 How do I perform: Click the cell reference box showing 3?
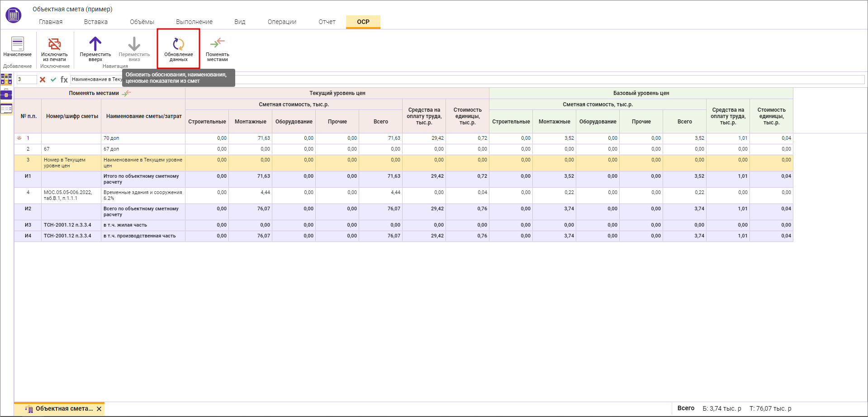(x=26, y=80)
